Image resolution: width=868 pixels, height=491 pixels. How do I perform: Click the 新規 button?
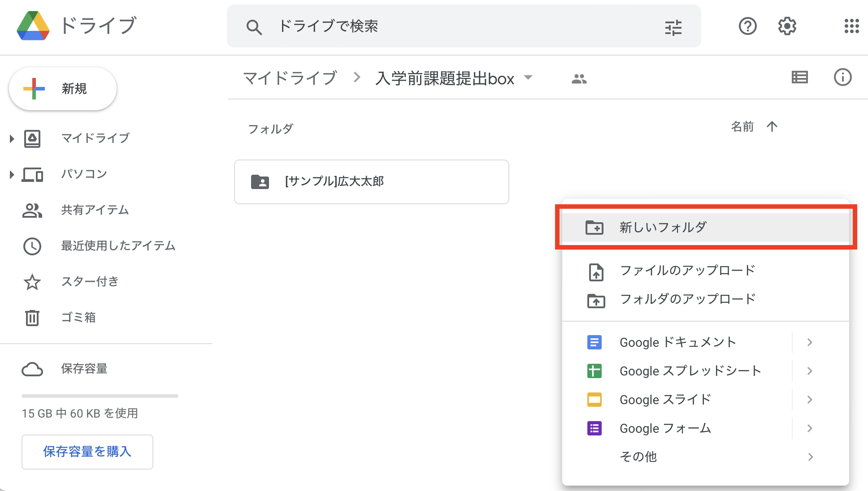[63, 89]
